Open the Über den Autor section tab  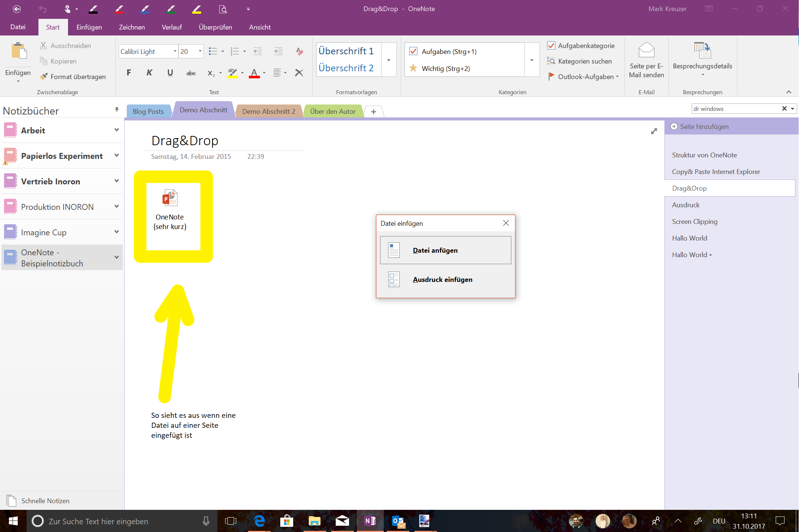click(332, 111)
